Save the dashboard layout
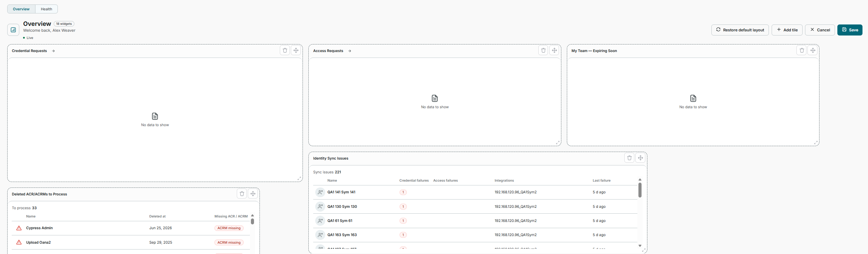 850,30
